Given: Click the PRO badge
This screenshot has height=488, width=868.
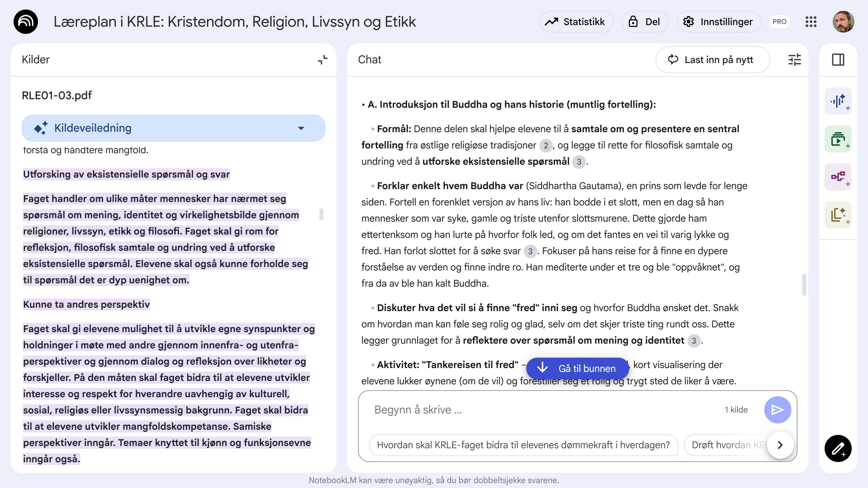Looking at the screenshot, I should point(779,22).
